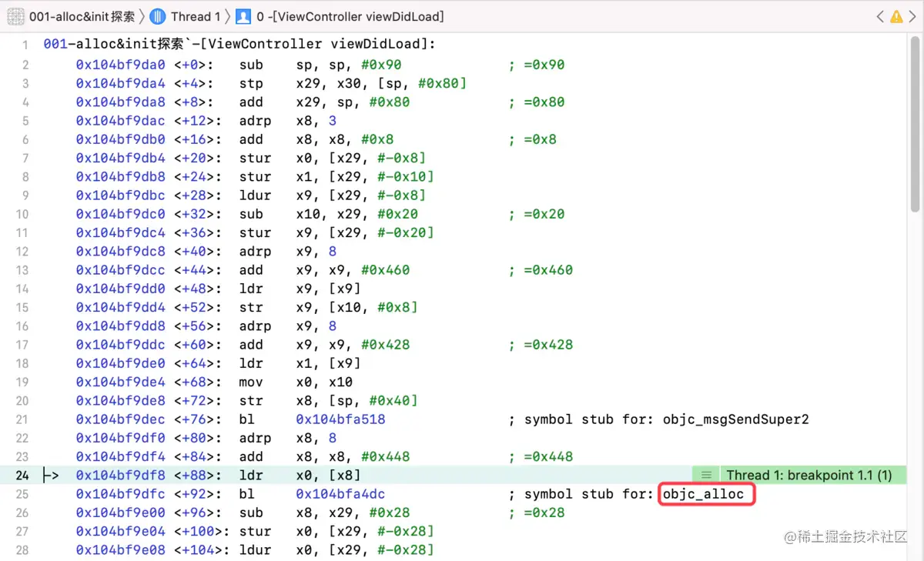Click the comment =0x448 on line 23
This screenshot has height=561, width=924.
click(x=549, y=457)
